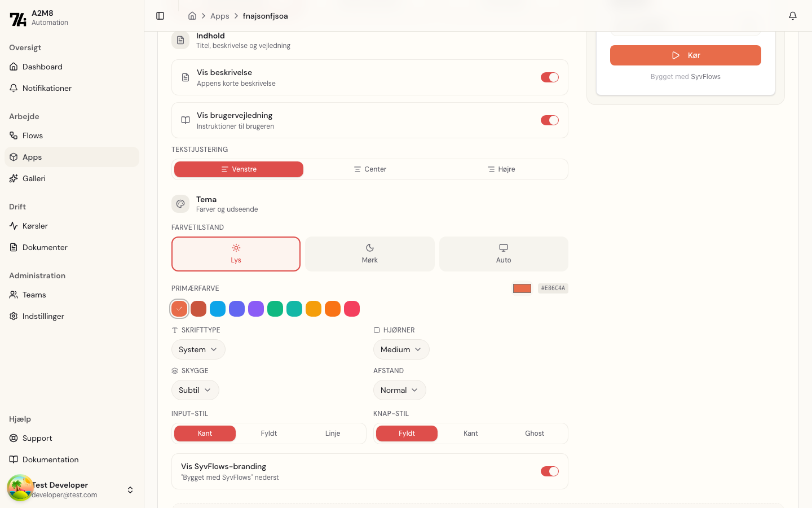Image resolution: width=812 pixels, height=508 pixels.
Task: Disable the Vis beskrivelse toggle
Action: (549, 77)
